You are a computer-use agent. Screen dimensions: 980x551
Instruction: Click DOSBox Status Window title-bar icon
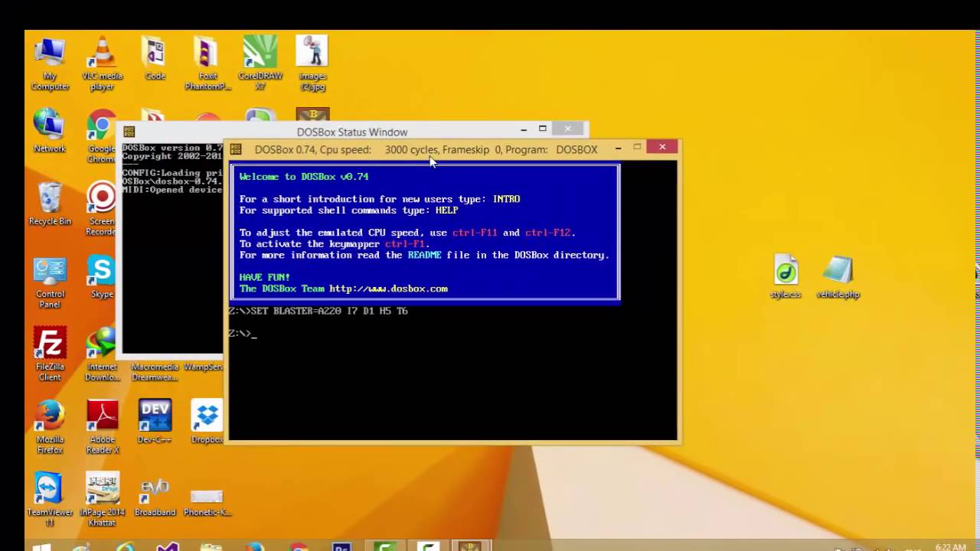tap(129, 132)
